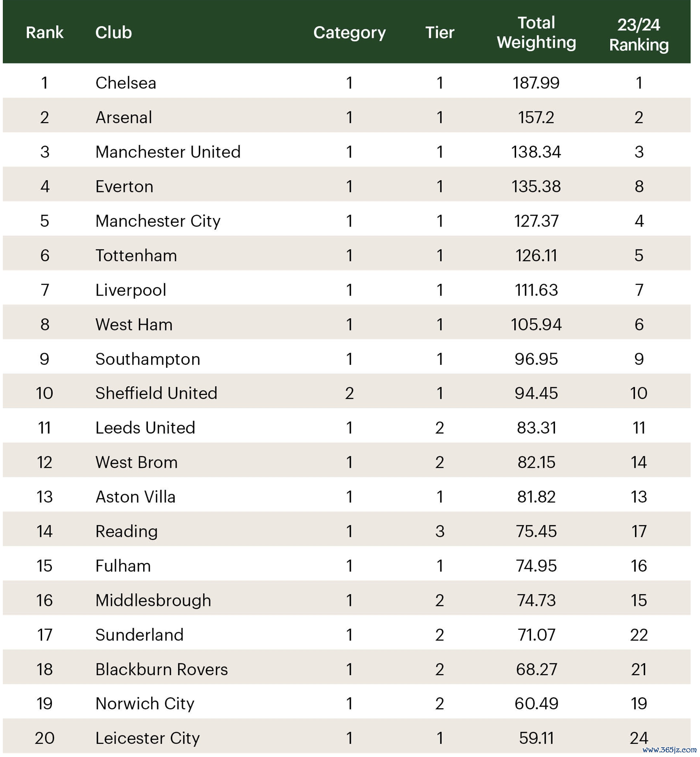Click the Rank column header
This screenshot has width=700, height=757.
pyautogui.click(x=44, y=32)
